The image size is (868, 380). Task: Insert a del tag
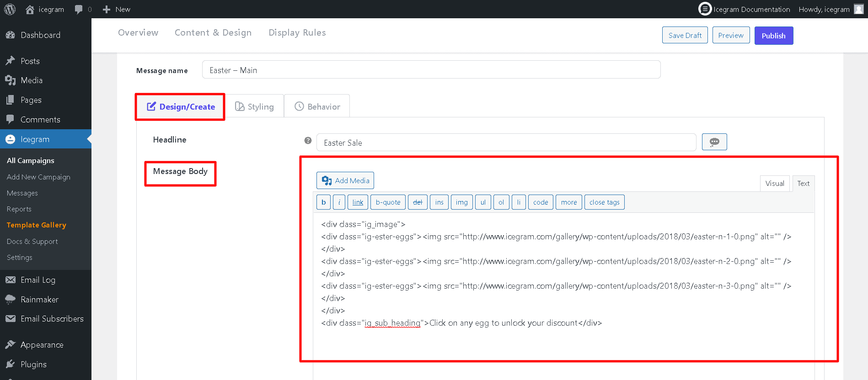point(418,202)
